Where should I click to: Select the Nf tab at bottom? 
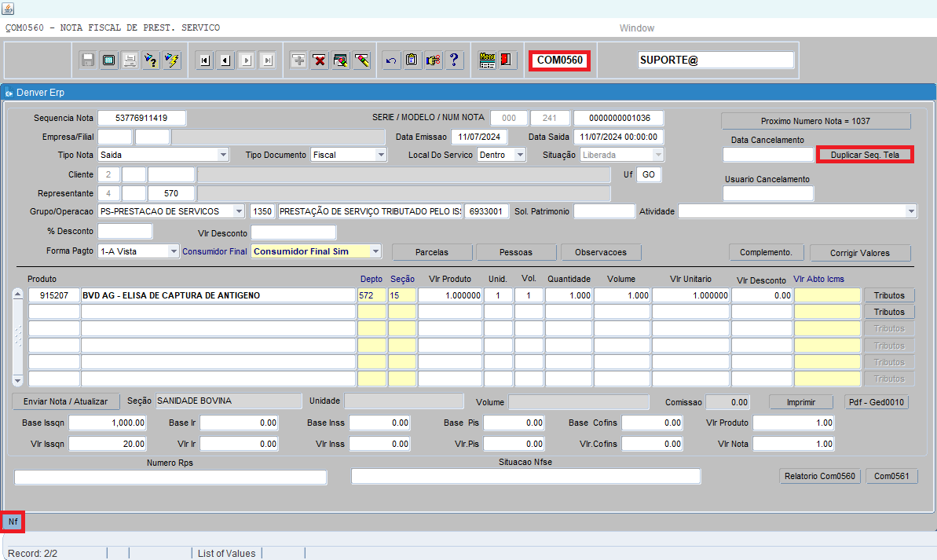click(x=13, y=522)
